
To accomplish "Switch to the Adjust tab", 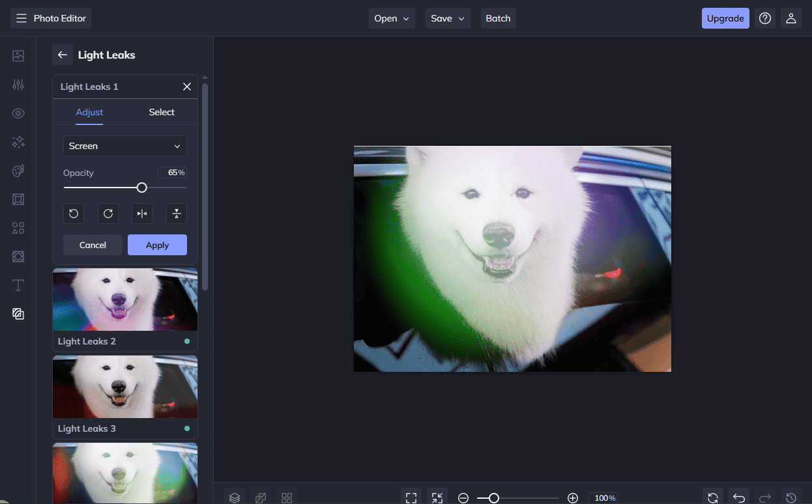I will coord(89,112).
